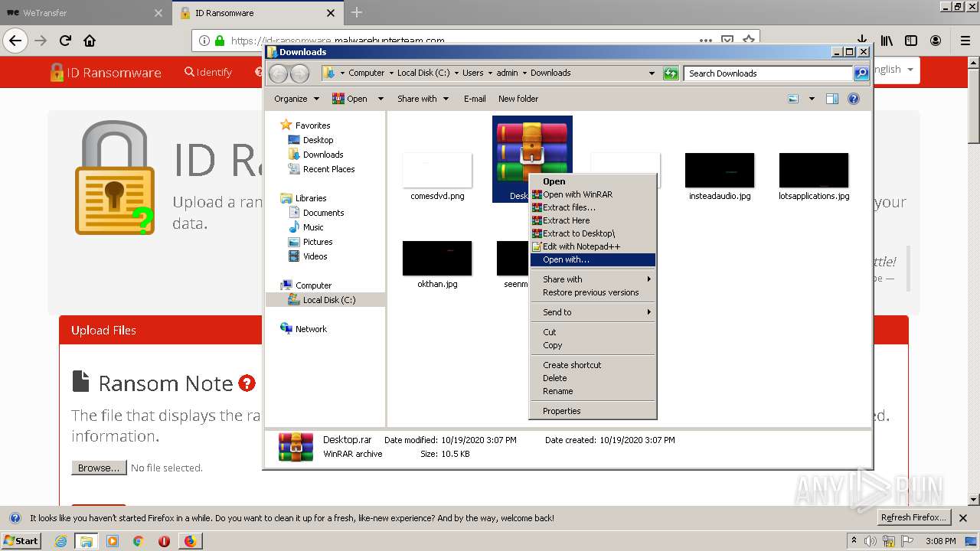Click "Users" in the Explorer breadcrumb
Screen dimensions: 980x551
click(472, 73)
